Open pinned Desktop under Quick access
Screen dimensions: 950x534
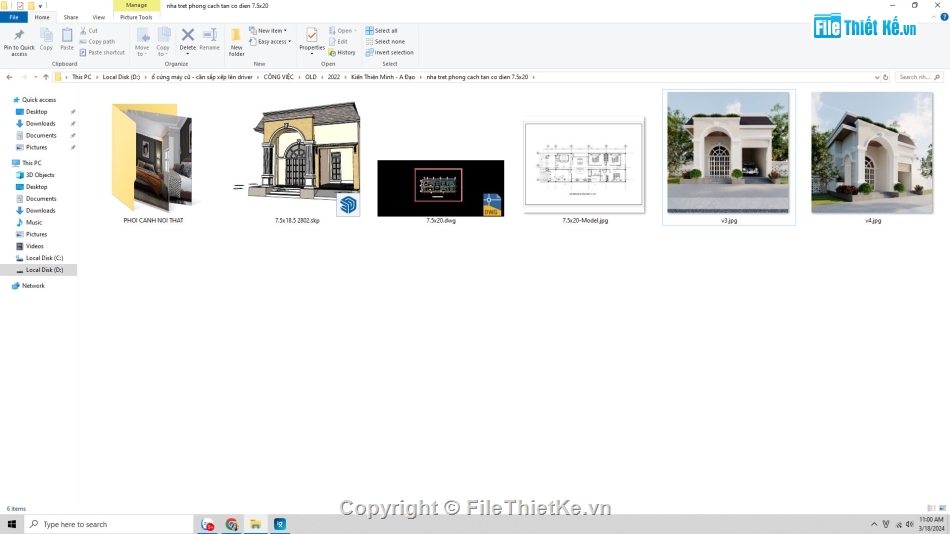coord(36,112)
